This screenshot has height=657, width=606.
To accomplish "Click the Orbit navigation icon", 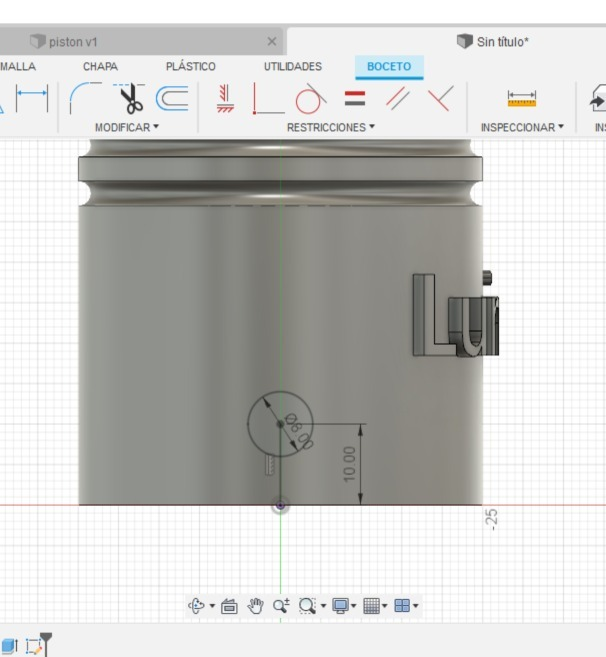I will pos(196,606).
